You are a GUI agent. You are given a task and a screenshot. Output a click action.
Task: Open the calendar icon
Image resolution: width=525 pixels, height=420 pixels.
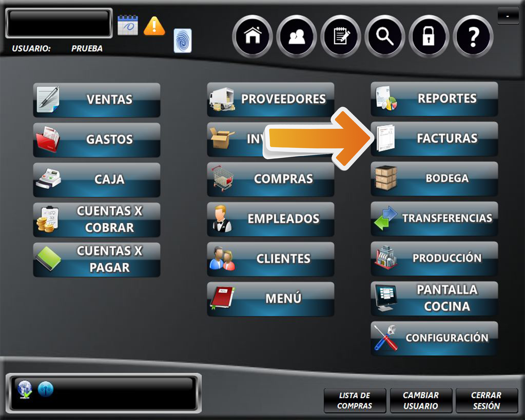pos(128,25)
